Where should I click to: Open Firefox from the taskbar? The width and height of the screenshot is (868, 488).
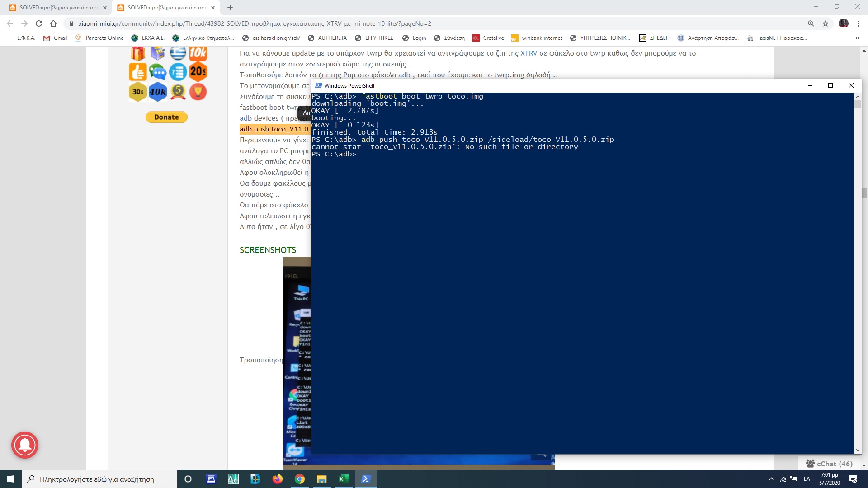[277, 479]
